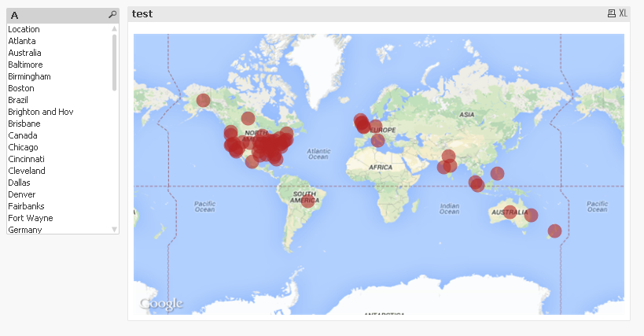Image resolution: width=644 pixels, height=336 pixels.
Task: Send test chart to Excel via XL
Action: tap(623, 13)
